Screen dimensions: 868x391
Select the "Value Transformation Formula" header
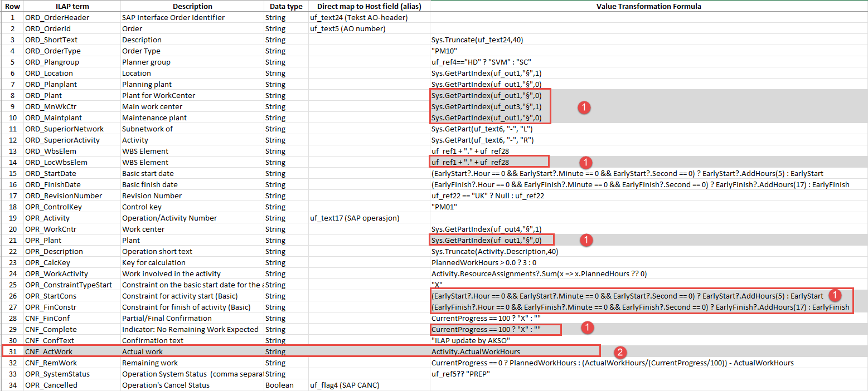(649, 6)
